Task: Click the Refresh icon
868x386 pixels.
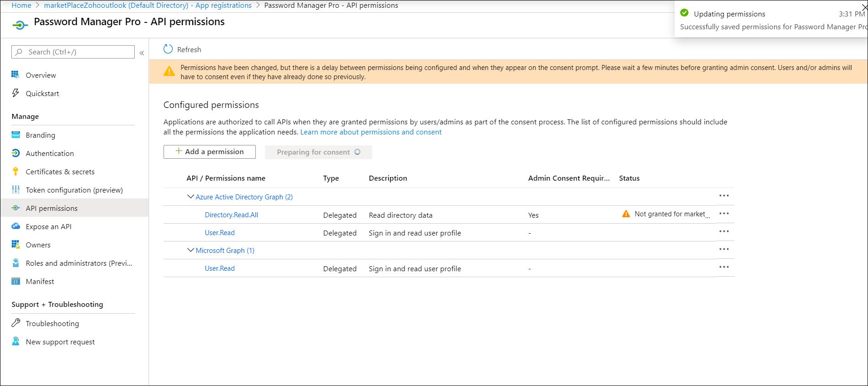Action: click(168, 49)
